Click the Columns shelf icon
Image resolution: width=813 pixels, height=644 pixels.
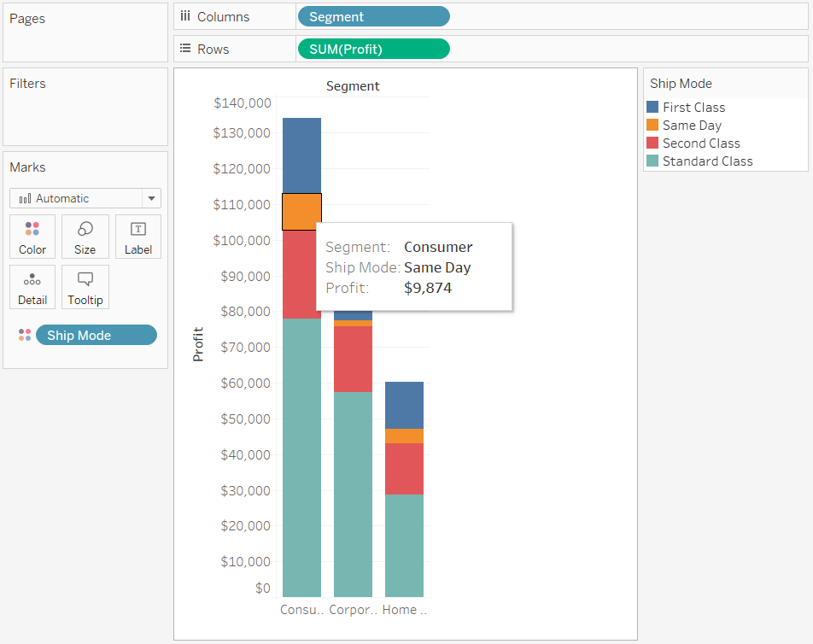click(x=185, y=16)
